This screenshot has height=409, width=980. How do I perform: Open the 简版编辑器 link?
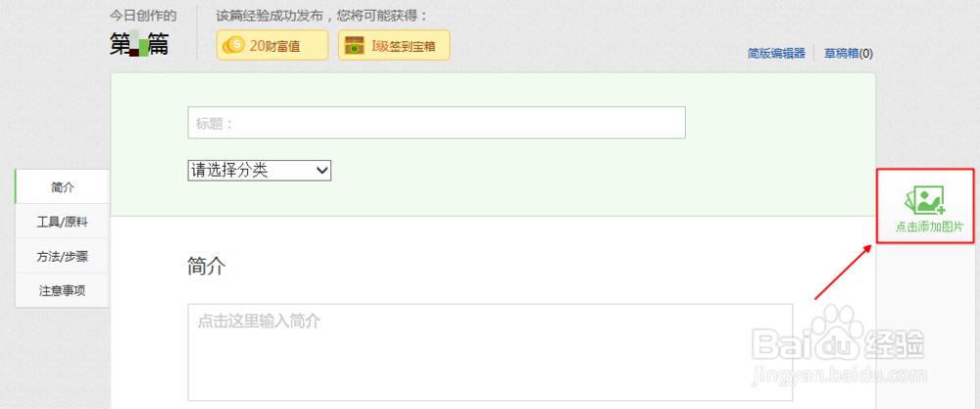(x=777, y=53)
